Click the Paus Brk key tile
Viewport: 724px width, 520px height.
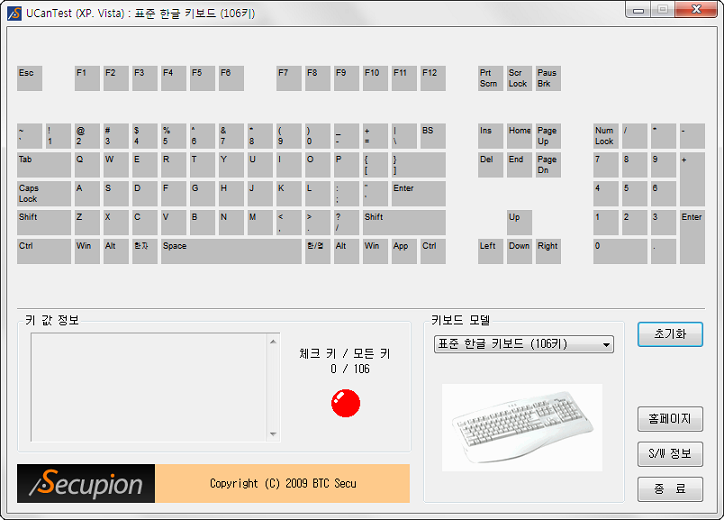coord(548,78)
